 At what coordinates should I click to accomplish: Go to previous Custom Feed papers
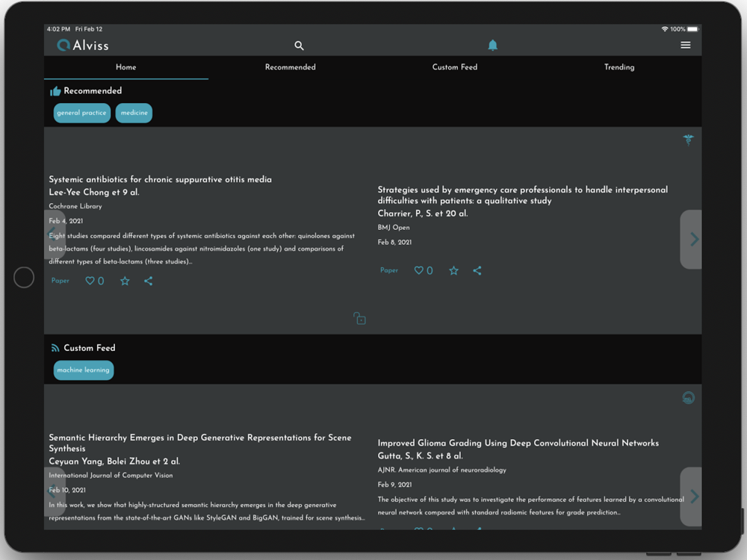point(55,491)
